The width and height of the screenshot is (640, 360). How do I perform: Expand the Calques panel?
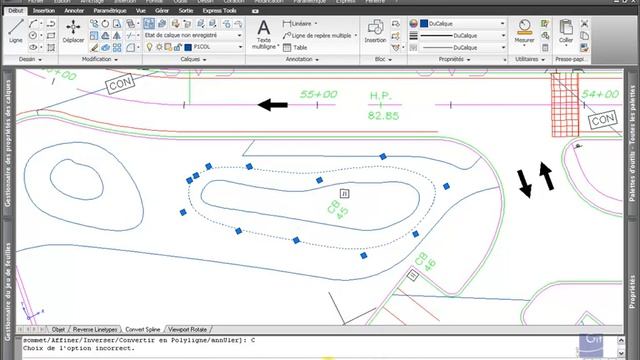pyautogui.click(x=193, y=59)
